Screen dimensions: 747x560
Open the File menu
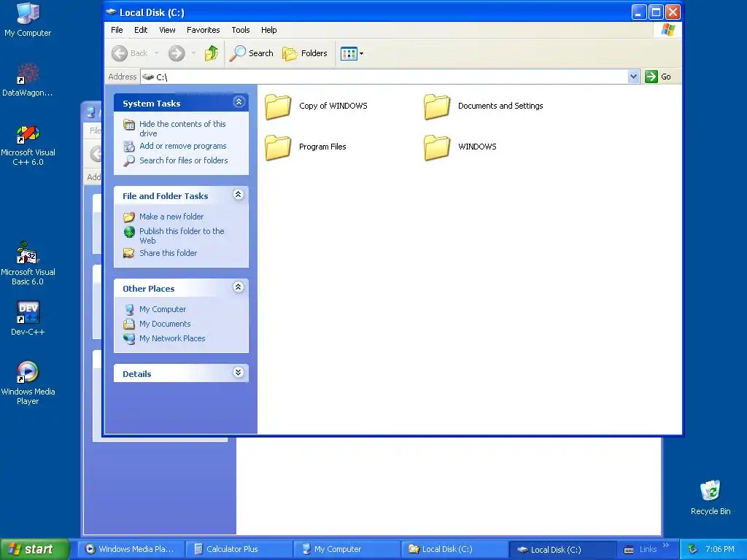(x=117, y=30)
